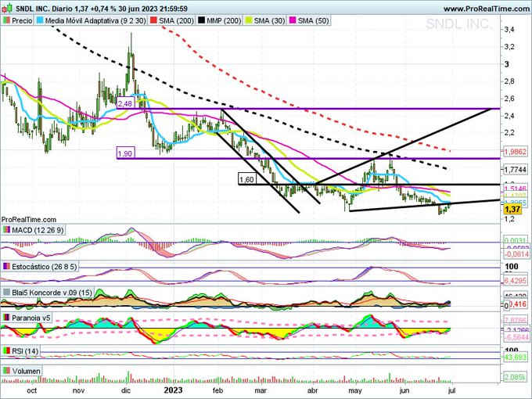The height and width of the screenshot is (399, 532).
Task: Click the black MMP (200) legend swatch
Action: tap(201, 20)
